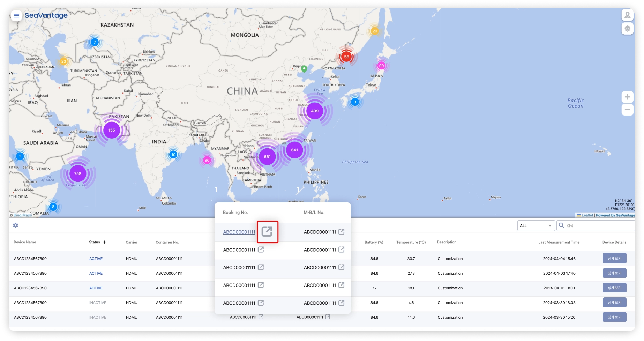Open the underlined ABCD00001111 booking link
The height and width of the screenshot is (341, 644).
pos(239,232)
